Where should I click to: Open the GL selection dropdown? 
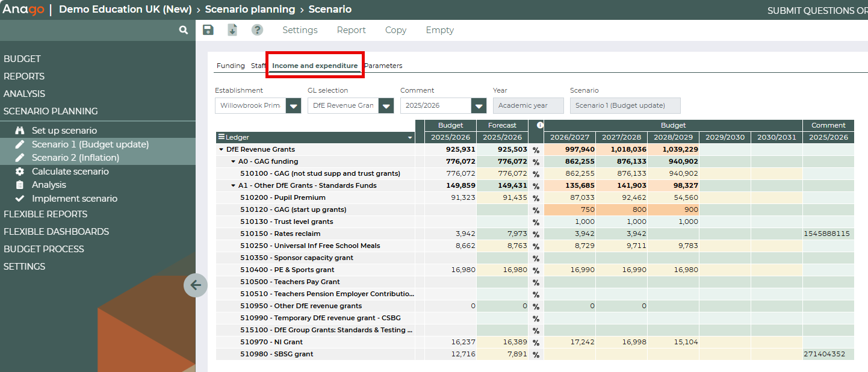[386, 106]
